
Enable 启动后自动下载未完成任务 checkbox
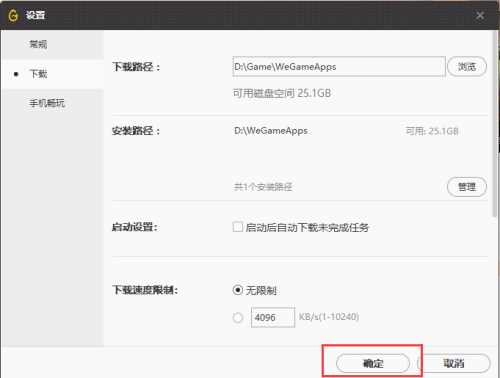tap(238, 227)
